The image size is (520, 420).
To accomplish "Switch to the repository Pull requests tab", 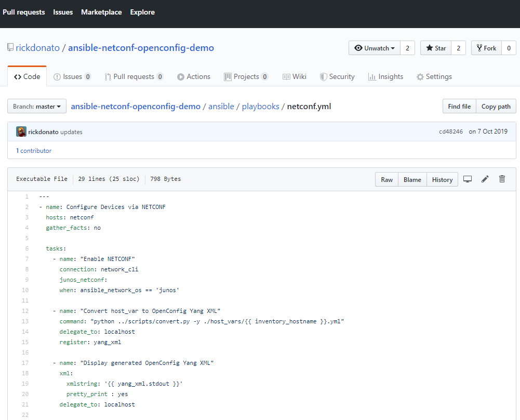I will tap(134, 76).
